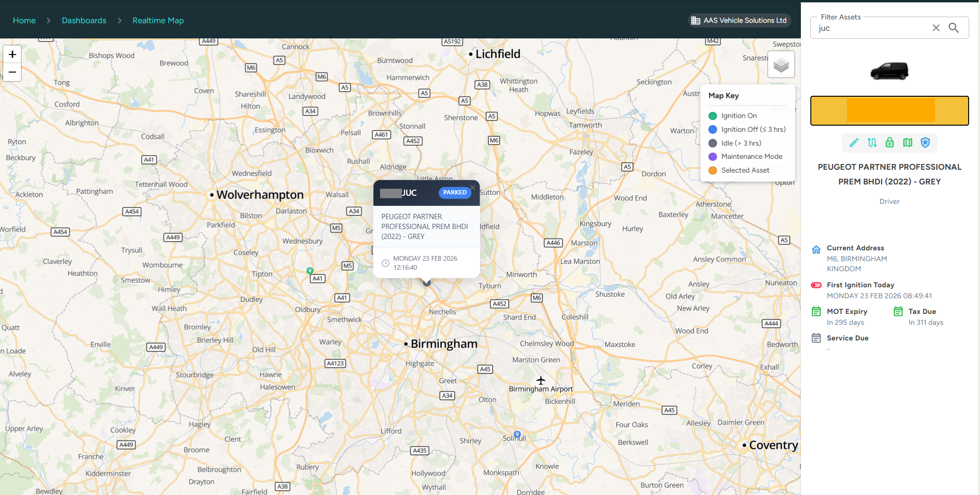980x495 pixels.
Task: Zoom out the map with minus button
Action: [x=12, y=72]
